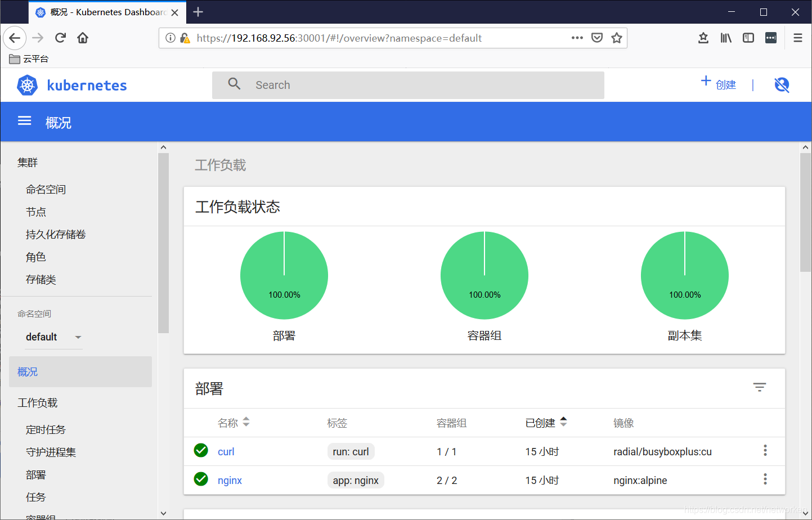
Task: Click the green status check for curl
Action: [201, 450]
